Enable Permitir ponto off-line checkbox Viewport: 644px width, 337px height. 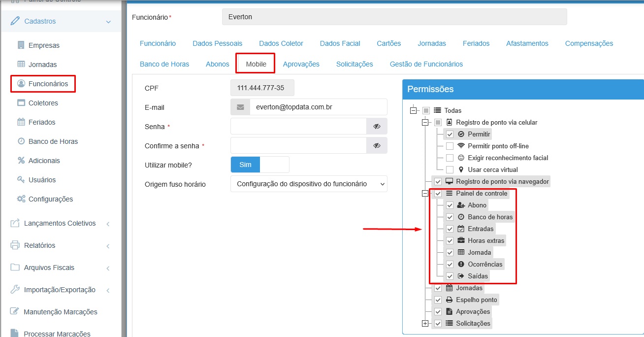point(450,146)
